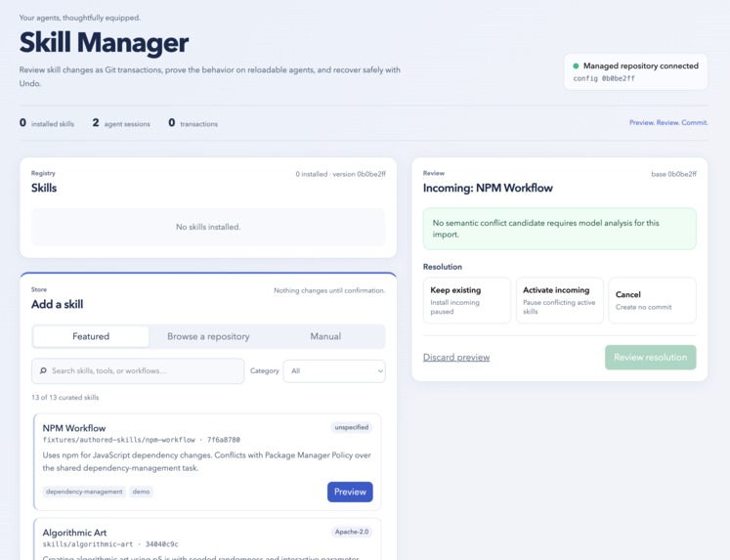Select the Featured tab
The height and width of the screenshot is (560, 730).
[x=91, y=336]
